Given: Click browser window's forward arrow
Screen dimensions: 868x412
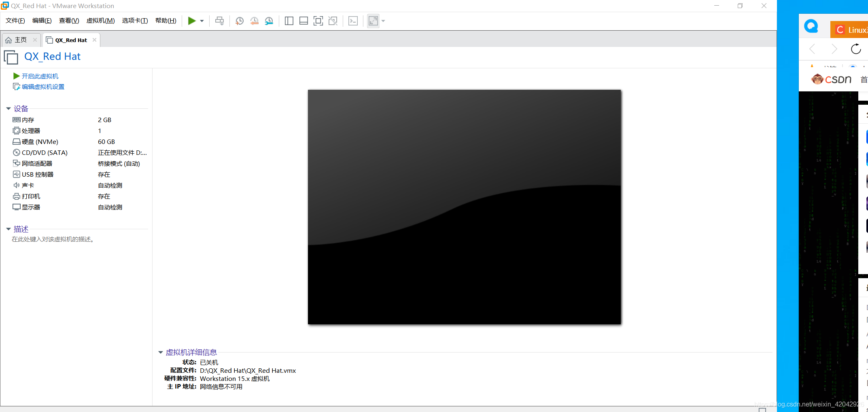Looking at the screenshot, I should [834, 49].
